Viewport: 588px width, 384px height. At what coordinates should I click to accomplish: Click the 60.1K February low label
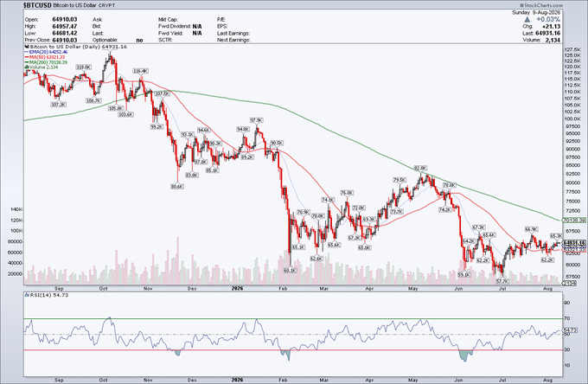[291, 270]
